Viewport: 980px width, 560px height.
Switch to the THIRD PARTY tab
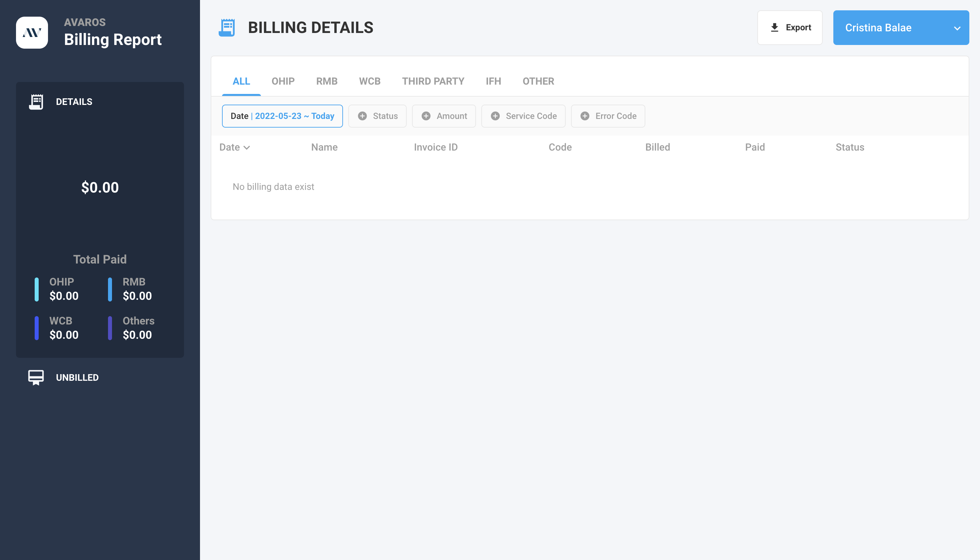point(433,81)
